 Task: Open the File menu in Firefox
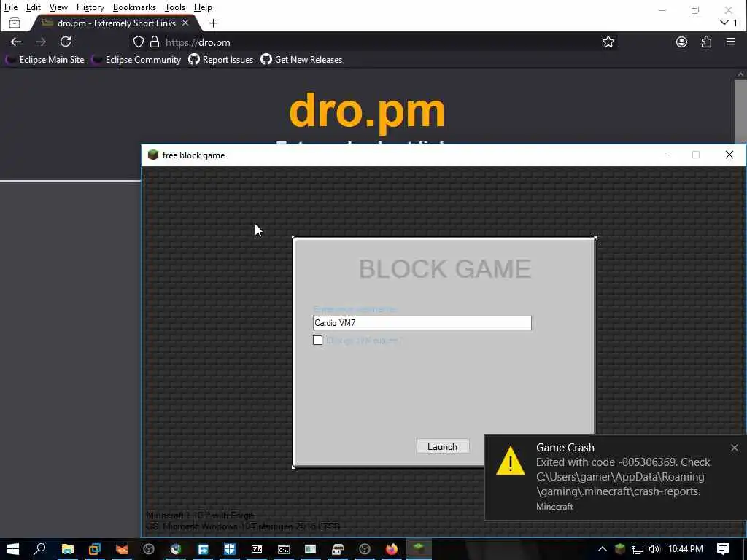11,7
